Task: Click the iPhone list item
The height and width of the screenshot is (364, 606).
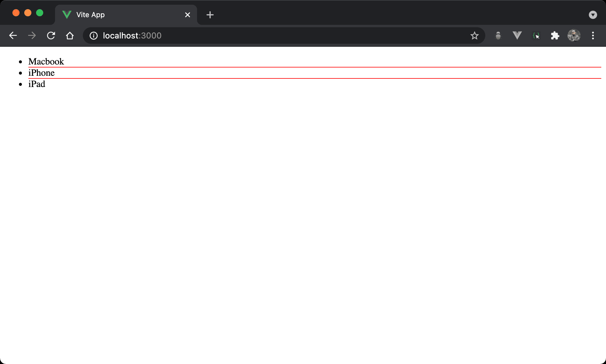Action: coord(41,73)
